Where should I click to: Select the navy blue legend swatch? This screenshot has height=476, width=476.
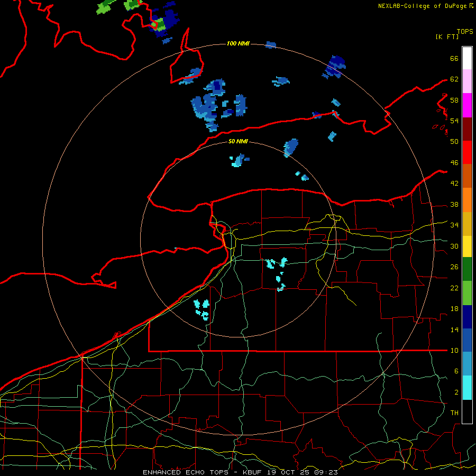pos(467,317)
